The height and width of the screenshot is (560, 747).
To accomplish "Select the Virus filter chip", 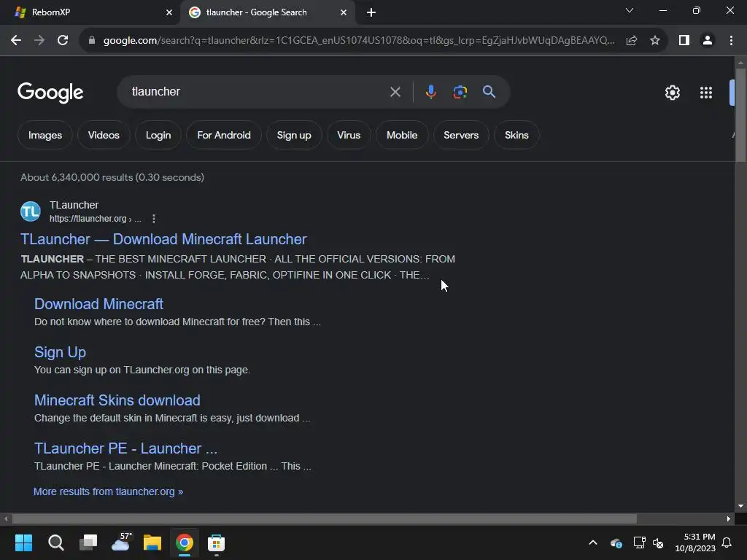I will pos(349,135).
